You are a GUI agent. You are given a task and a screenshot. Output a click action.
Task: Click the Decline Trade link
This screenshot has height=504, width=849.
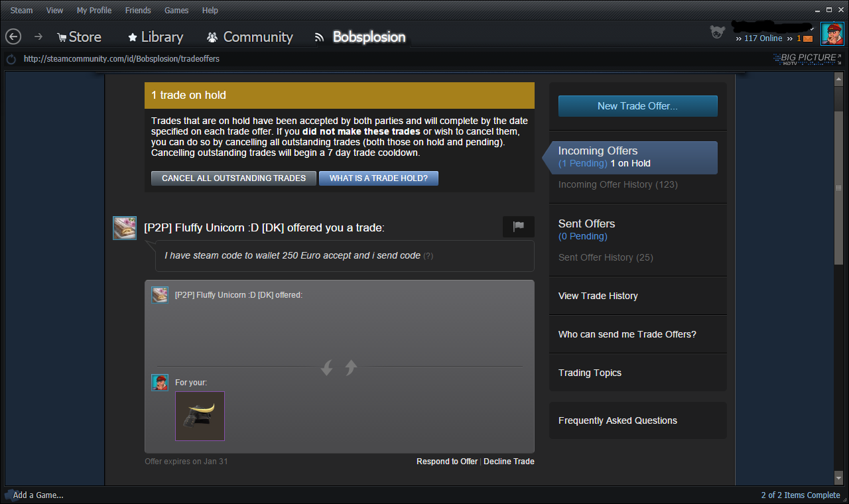(x=509, y=462)
